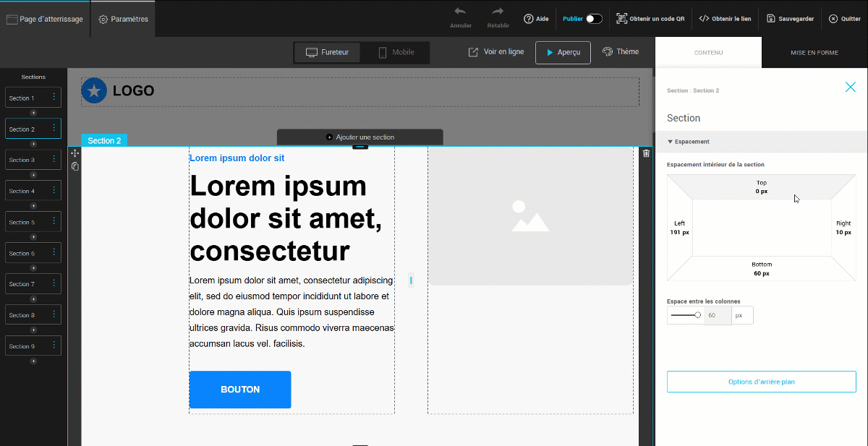Open Section 1 options menu dots
Image resolution: width=868 pixels, height=446 pixels.
[54, 98]
